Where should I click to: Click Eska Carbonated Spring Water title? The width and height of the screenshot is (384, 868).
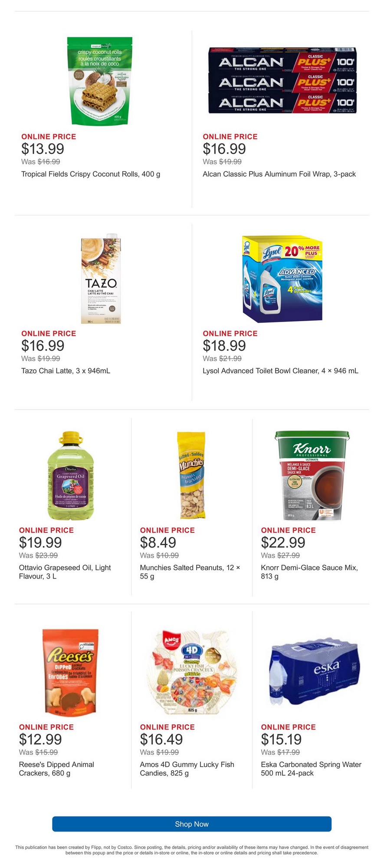coord(311,769)
